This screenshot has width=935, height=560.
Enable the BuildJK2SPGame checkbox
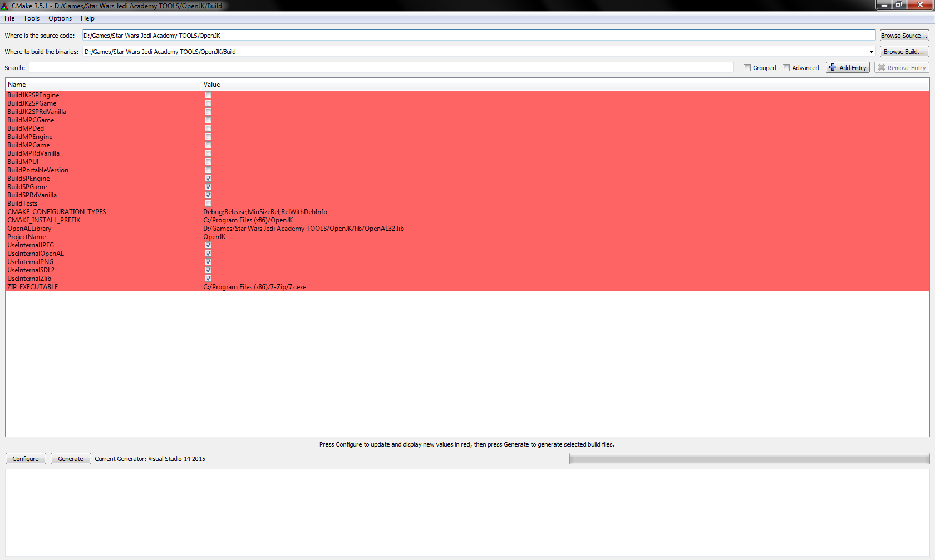pos(208,103)
